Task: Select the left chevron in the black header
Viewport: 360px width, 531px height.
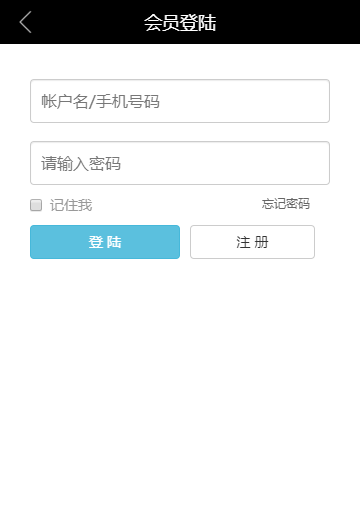Action: pos(25,22)
